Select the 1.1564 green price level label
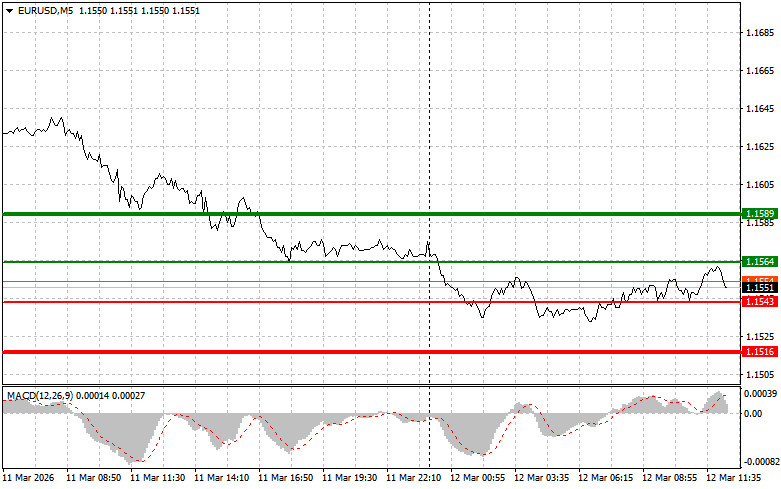 click(x=760, y=261)
